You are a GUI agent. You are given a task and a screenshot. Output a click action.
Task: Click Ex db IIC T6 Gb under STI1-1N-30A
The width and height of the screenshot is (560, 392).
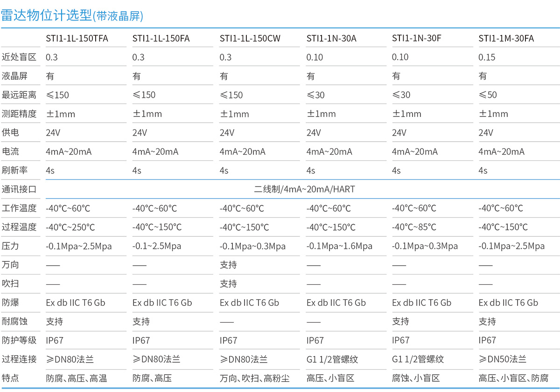336,303
